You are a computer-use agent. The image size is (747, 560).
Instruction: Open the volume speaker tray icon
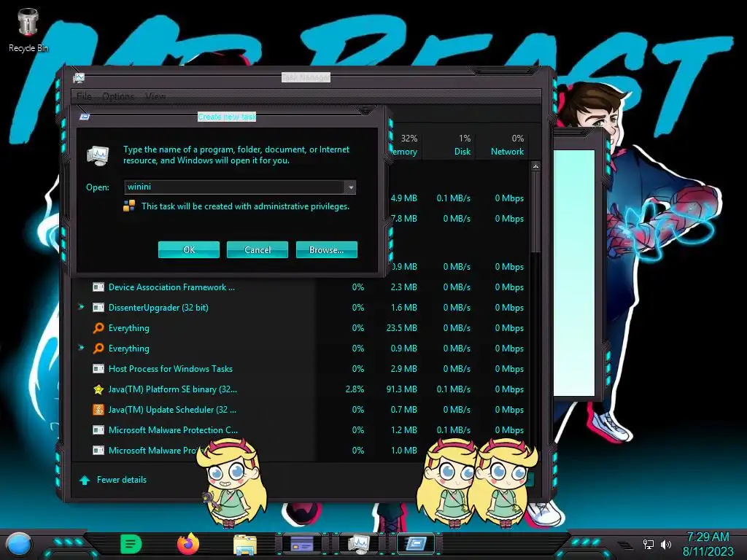pos(665,544)
